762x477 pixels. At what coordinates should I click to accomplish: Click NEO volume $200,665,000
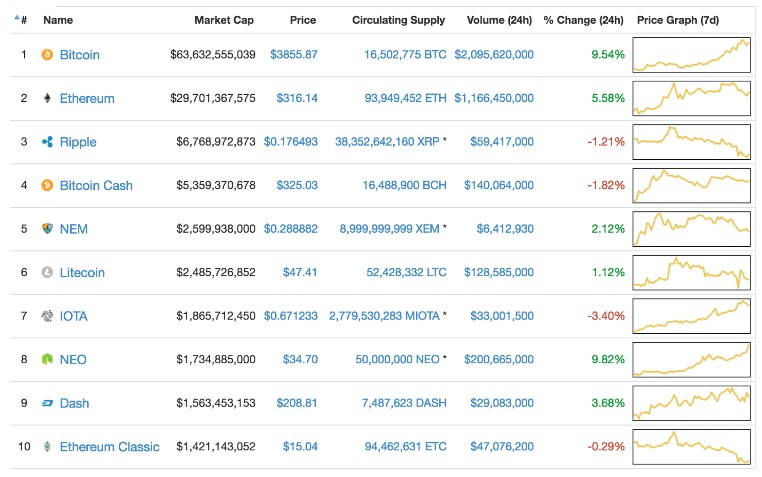coord(499,359)
